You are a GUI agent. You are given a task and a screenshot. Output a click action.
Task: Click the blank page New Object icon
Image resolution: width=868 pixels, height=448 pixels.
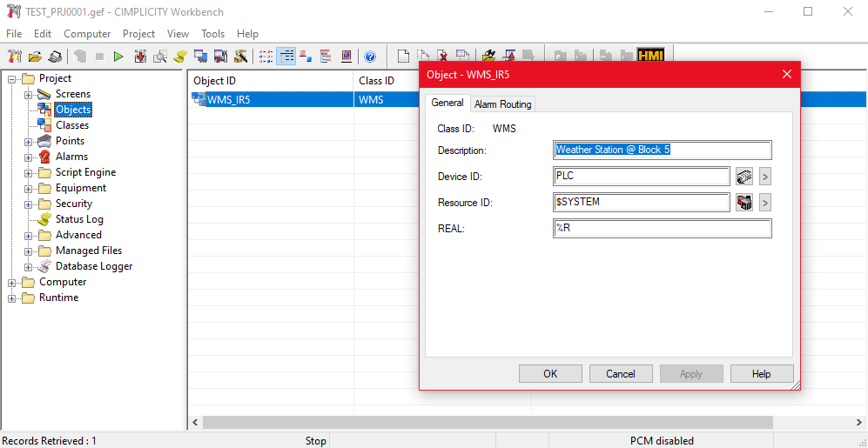[404, 56]
